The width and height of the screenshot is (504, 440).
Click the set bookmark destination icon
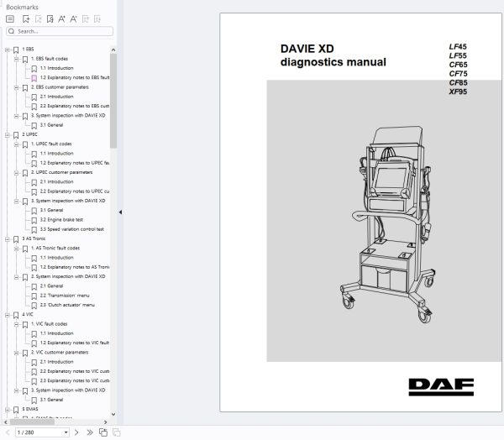(x=50, y=19)
